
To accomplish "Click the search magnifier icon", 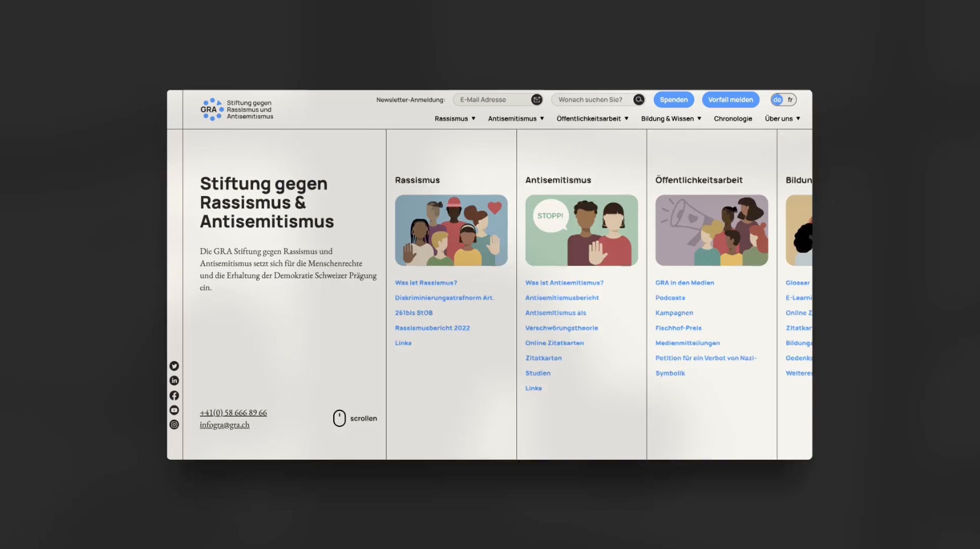I will coord(639,100).
